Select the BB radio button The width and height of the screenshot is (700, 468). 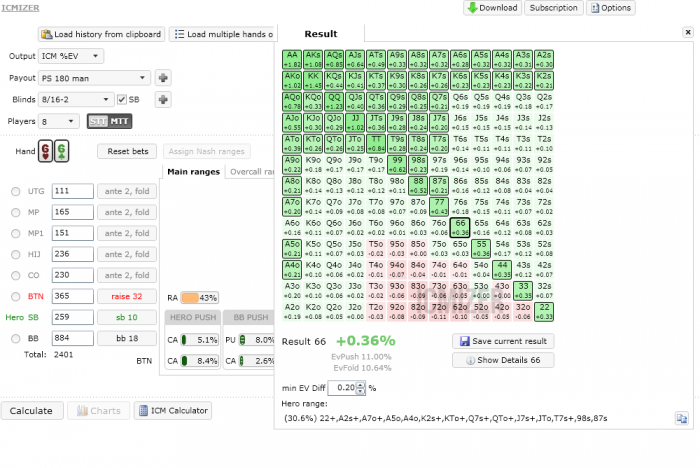(x=16, y=338)
